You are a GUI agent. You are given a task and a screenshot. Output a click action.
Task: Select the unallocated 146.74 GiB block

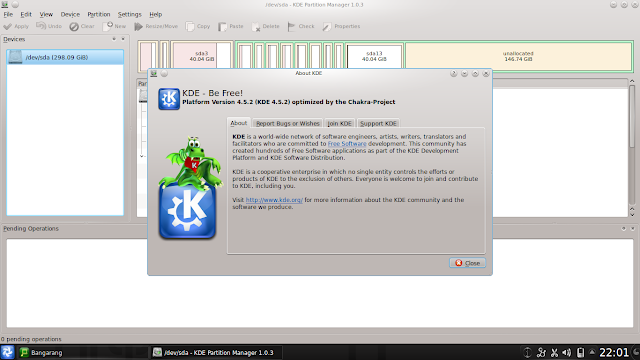(518, 56)
